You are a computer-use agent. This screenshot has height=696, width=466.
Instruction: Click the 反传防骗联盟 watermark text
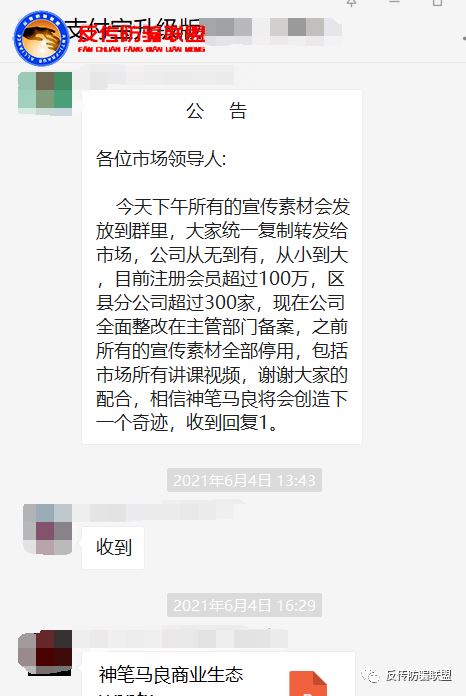[419, 676]
